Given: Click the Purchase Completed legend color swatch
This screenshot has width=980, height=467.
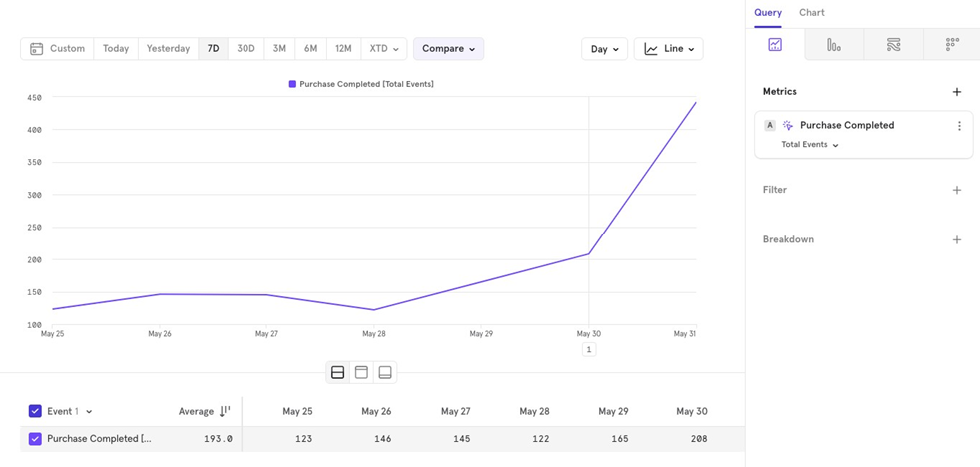Looking at the screenshot, I should pos(292,85).
